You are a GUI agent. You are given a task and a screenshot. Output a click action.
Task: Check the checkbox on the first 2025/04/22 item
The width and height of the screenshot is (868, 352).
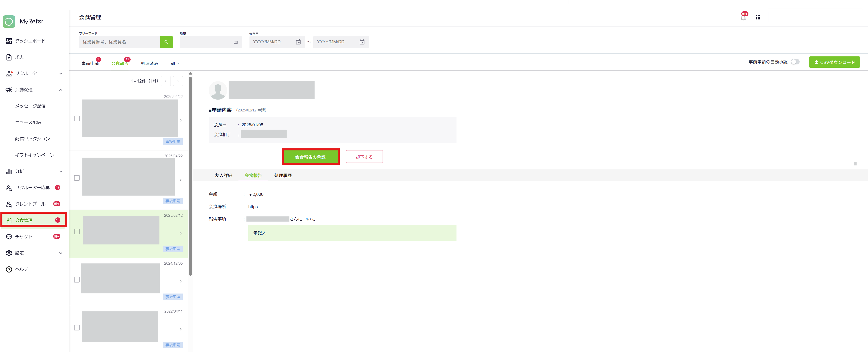77,119
